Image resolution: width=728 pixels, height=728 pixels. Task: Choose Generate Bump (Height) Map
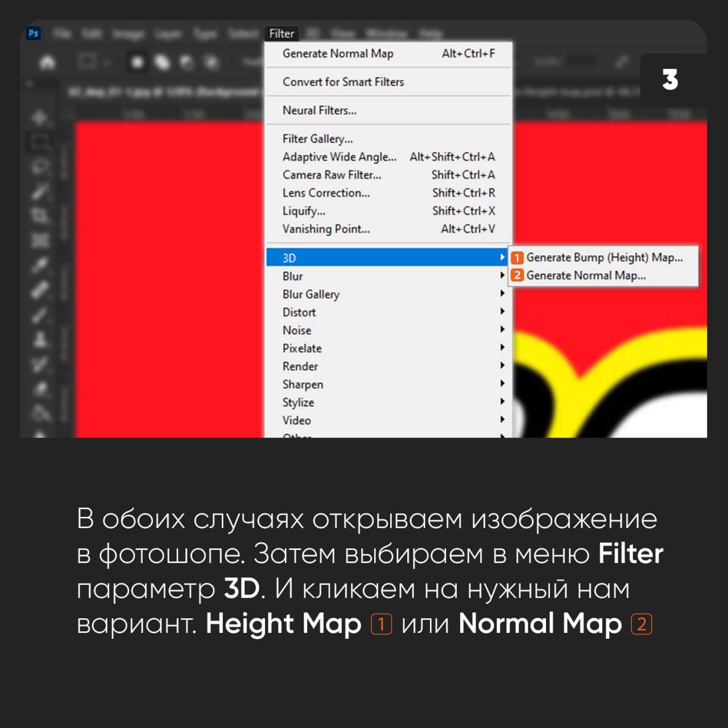603,258
